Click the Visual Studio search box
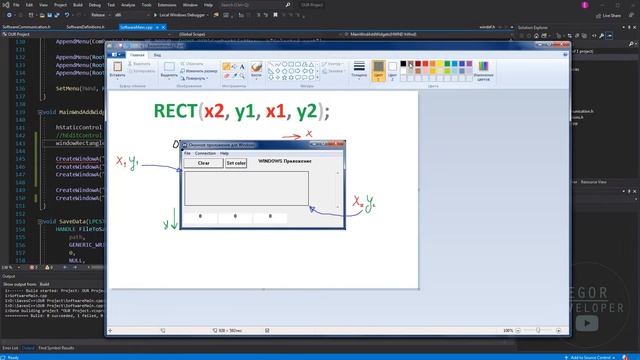Screen dimensions: 640x360 (255, 5)
